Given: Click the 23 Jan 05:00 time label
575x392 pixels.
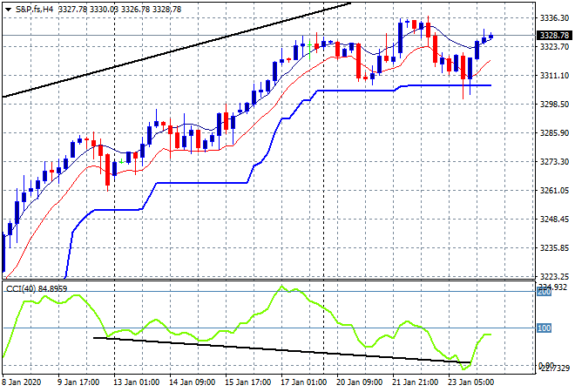Looking at the screenshot, I should click(470, 382).
